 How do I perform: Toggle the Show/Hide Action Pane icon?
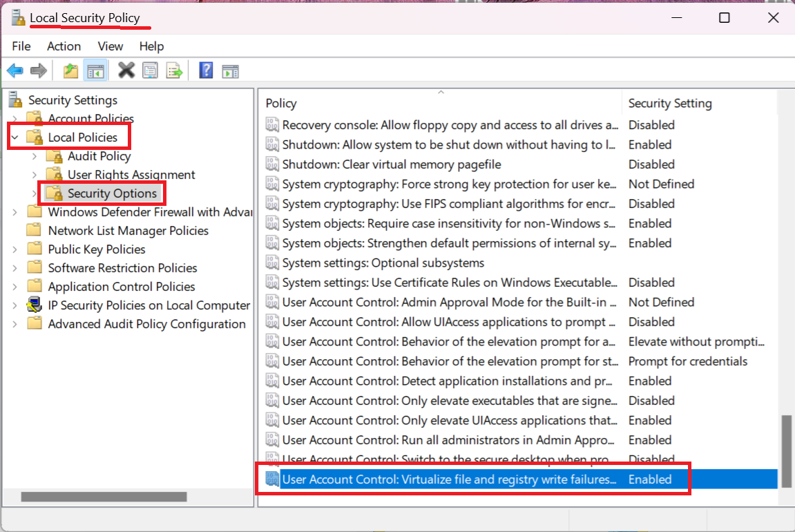(x=230, y=70)
